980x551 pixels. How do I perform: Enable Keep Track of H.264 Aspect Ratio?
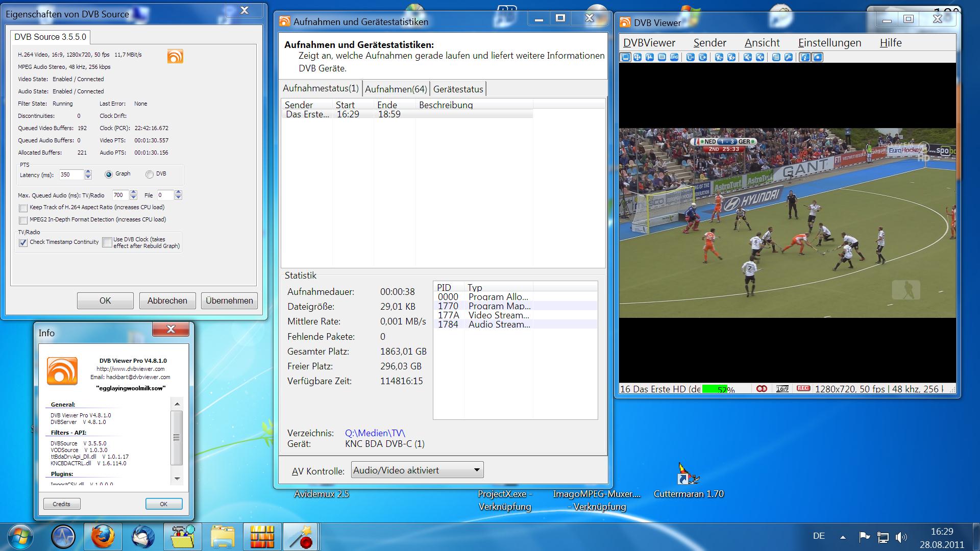pos(23,208)
